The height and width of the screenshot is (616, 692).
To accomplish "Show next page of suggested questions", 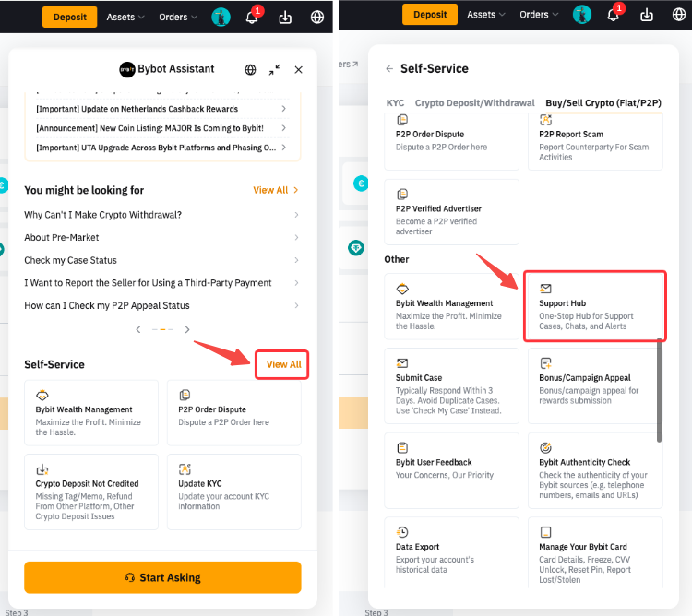I will tap(187, 329).
